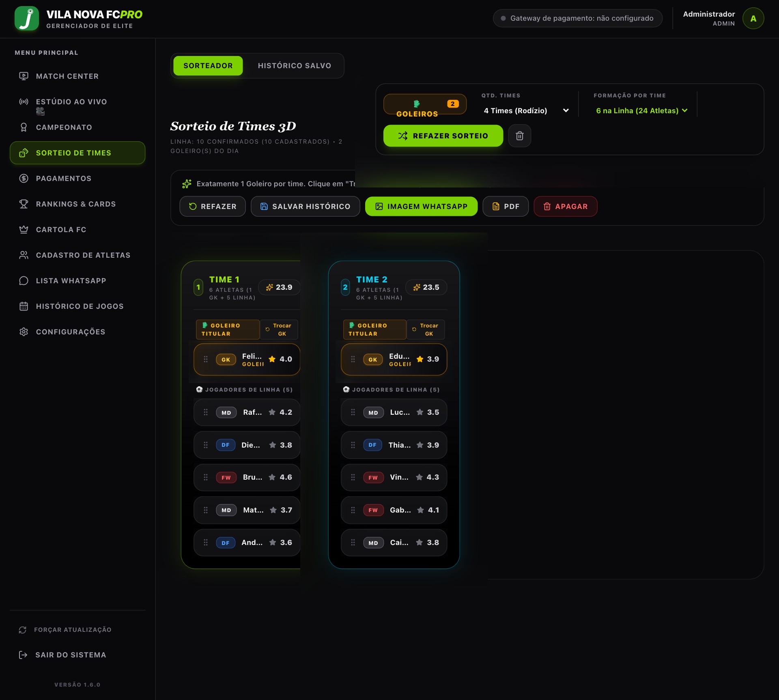Viewport: 779px width, 700px height.
Task: Click the drag handle on Vin... row
Action: click(353, 477)
